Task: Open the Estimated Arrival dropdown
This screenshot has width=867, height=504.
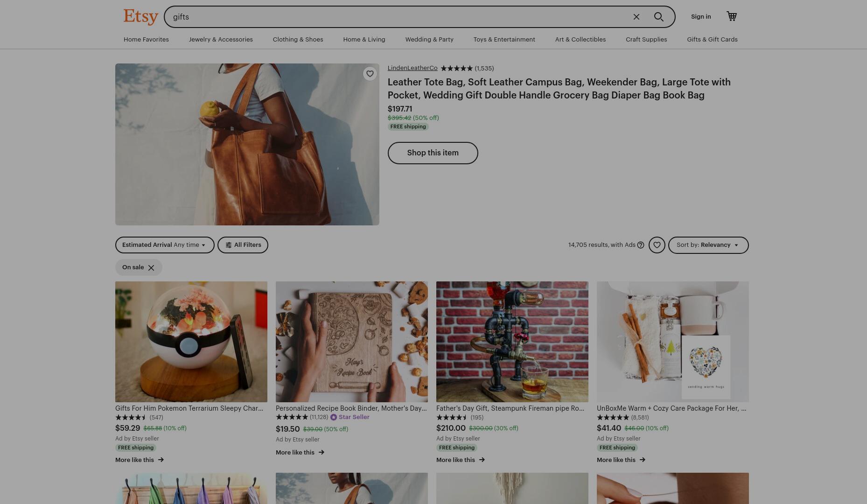Action: pyautogui.click(x=165, y=245)
